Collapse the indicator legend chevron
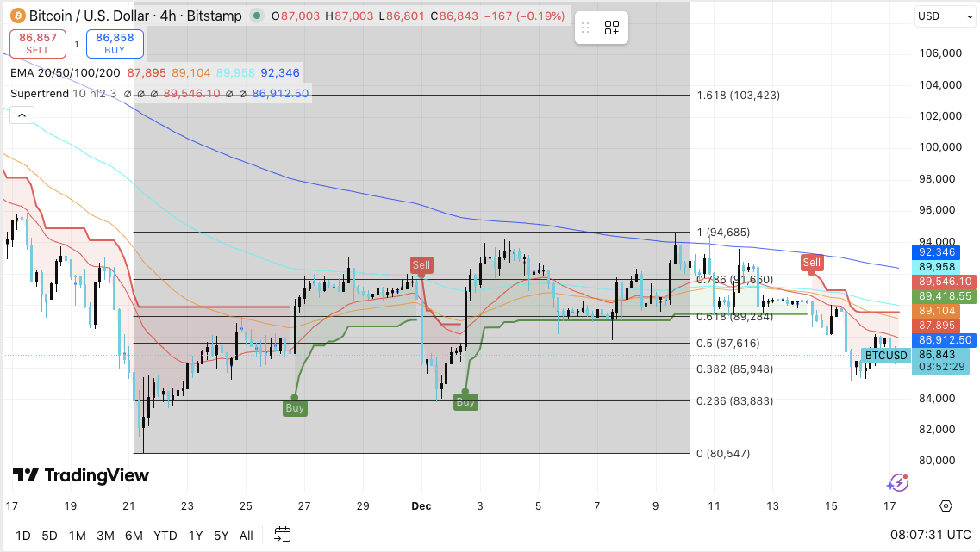Image resolution: width=980 pixels, height=552 pixels. pyautogui.click(x=21, y=115)
